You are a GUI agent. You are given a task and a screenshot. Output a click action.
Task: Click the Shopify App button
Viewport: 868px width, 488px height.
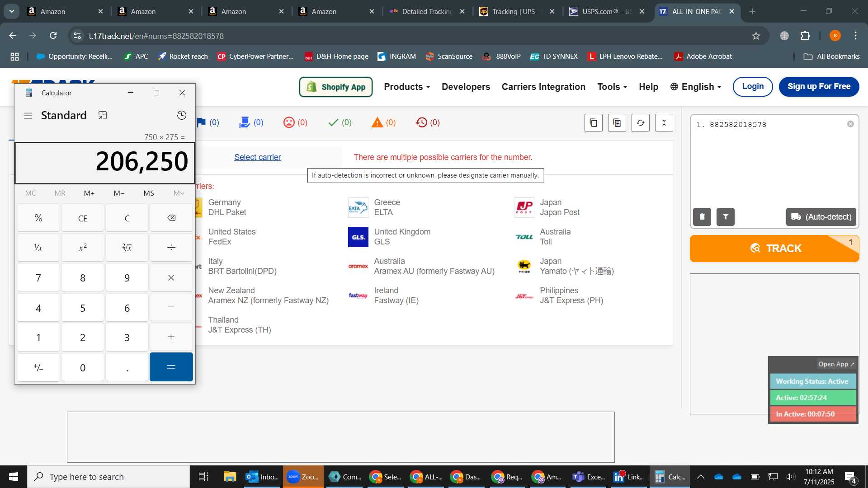(336, 87)
